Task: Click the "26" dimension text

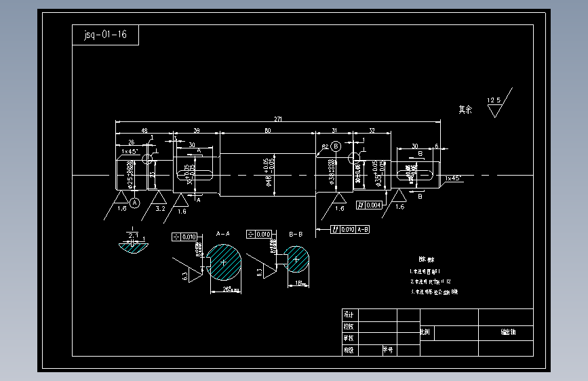Action: (132, 142)
